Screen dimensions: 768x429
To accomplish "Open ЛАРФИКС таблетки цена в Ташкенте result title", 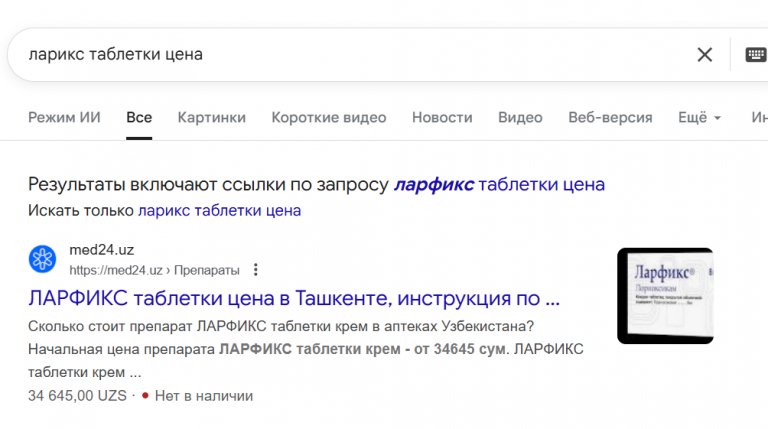I will [294, 298].
